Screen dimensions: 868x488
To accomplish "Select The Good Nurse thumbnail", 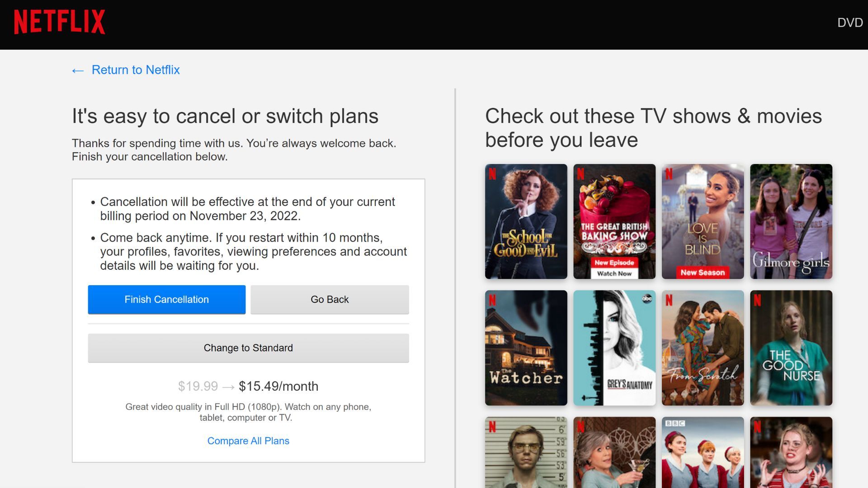I will [791, 347].
